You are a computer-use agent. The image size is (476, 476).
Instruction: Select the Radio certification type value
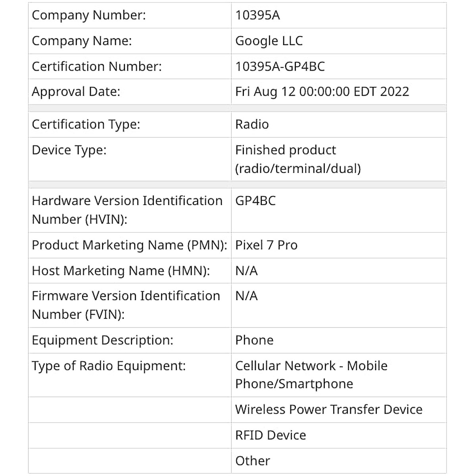(x=252, y=125)
